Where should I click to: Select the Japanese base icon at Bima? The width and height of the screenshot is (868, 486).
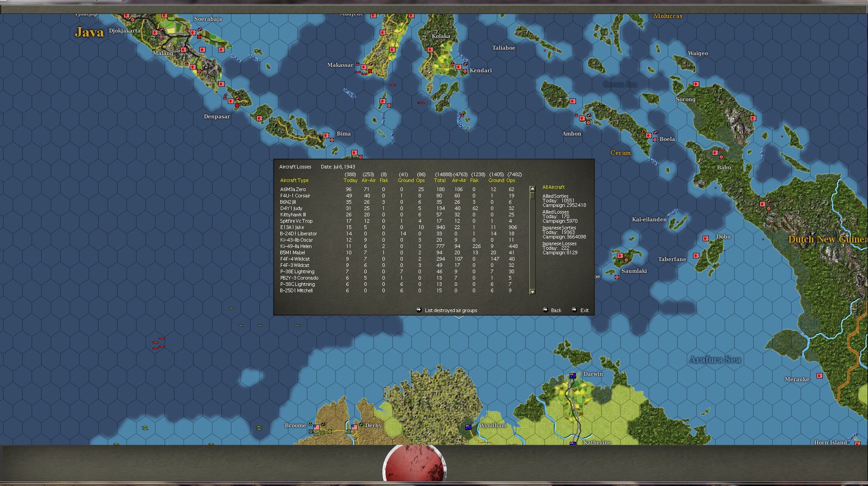coord(326,136)
